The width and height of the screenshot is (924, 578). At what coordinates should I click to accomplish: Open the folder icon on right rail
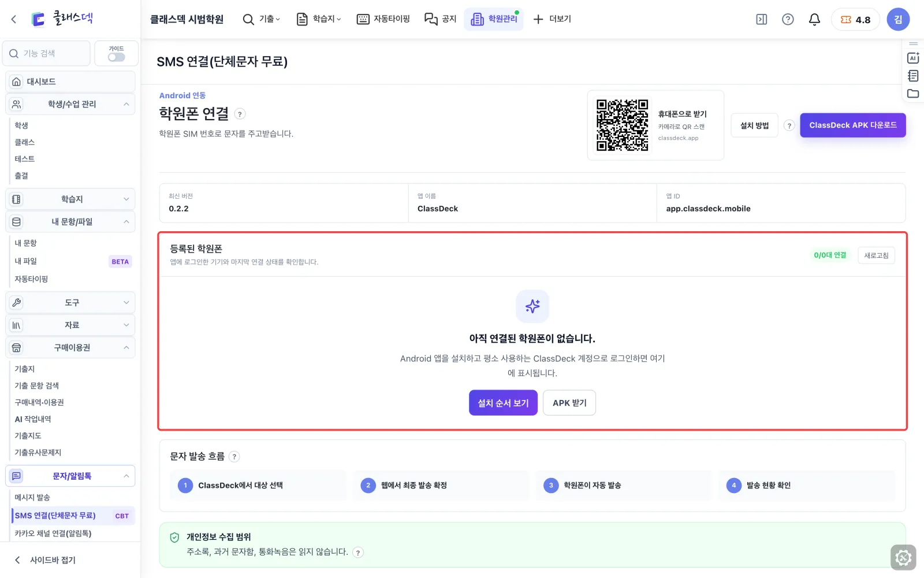click(913, 93)
